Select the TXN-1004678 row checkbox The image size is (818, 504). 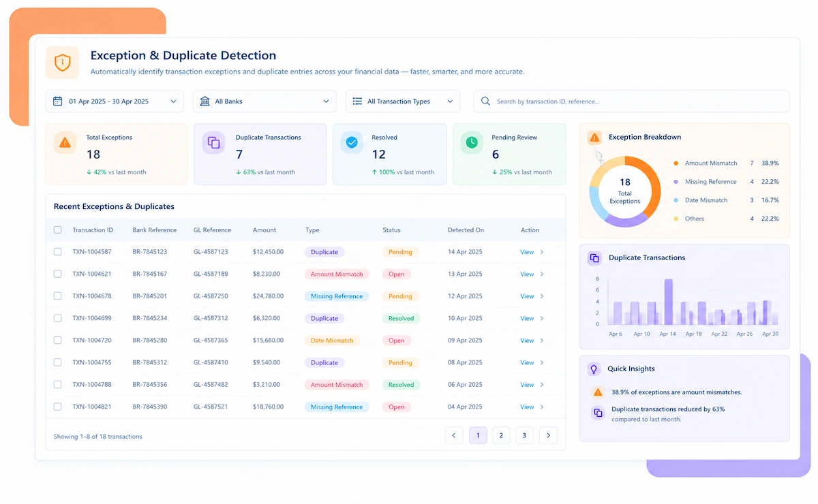pos(58,296)
